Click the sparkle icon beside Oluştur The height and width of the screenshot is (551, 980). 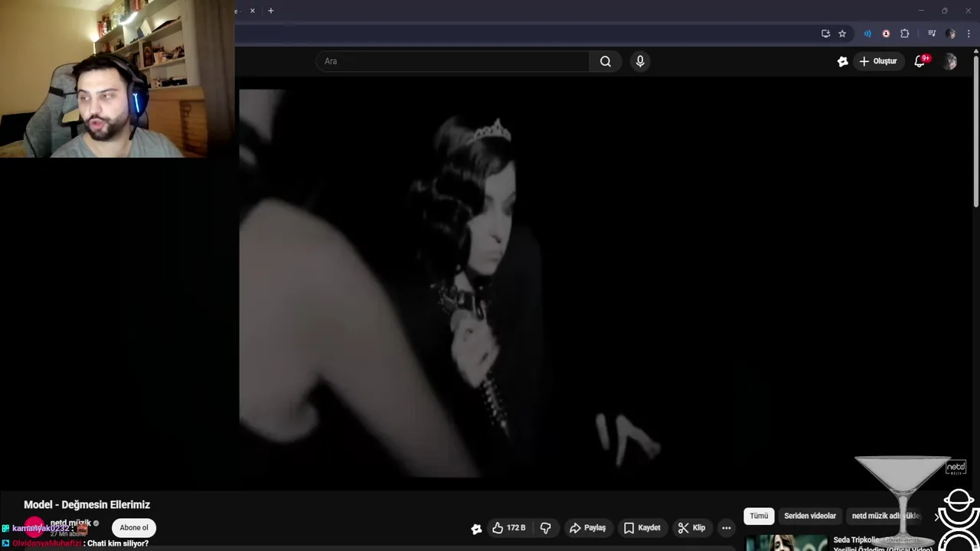pyautogui.click(x=842, y=61)
